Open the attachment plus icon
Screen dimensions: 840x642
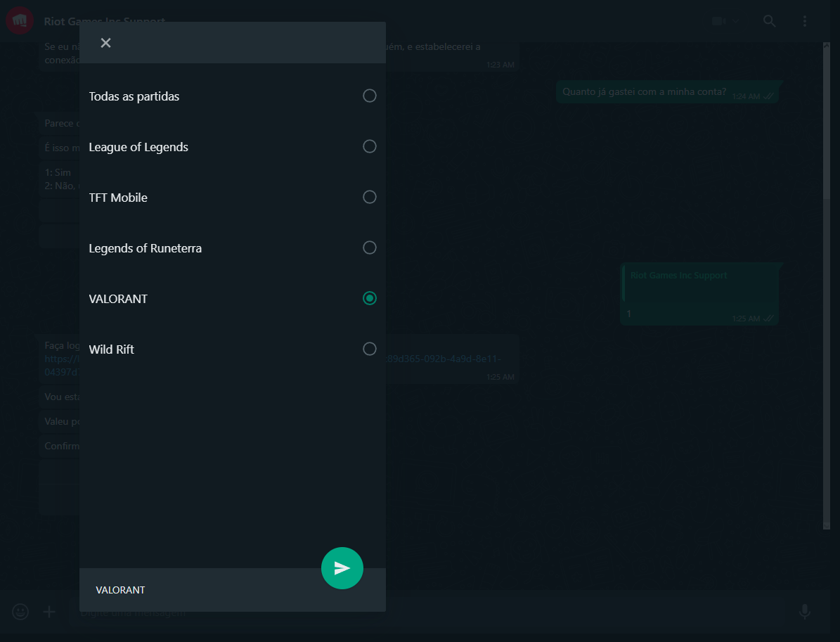click(x=49, y=612)
